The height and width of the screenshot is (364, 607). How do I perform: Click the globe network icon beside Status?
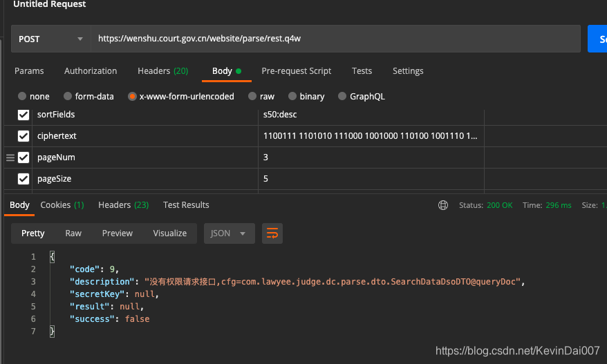(x=443, y=205)
